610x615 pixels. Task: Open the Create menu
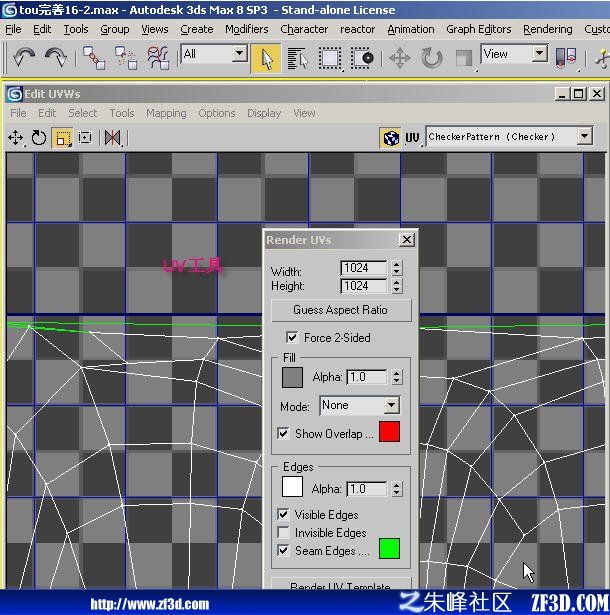[197, 29]
